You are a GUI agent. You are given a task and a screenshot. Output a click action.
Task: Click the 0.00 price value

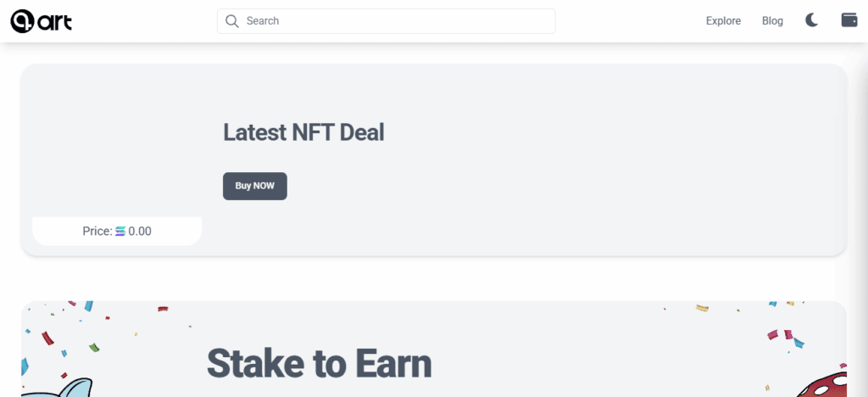(140, 231)
